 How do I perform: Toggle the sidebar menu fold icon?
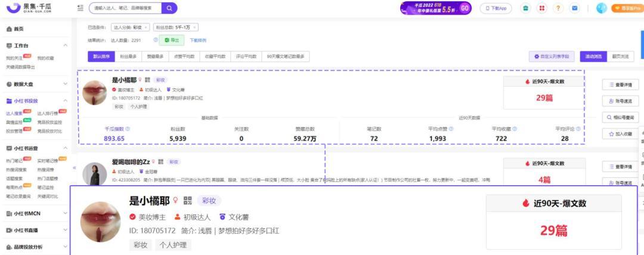[80, 8]
